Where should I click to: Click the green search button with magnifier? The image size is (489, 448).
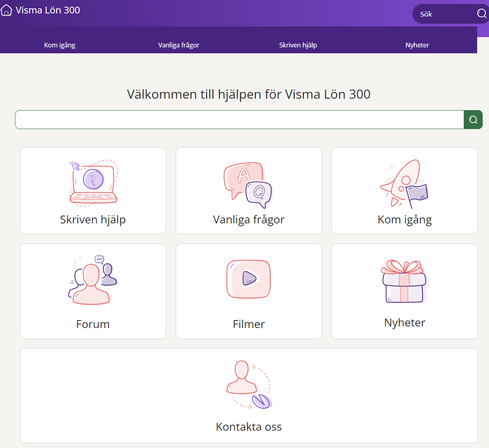coord(473,120)
